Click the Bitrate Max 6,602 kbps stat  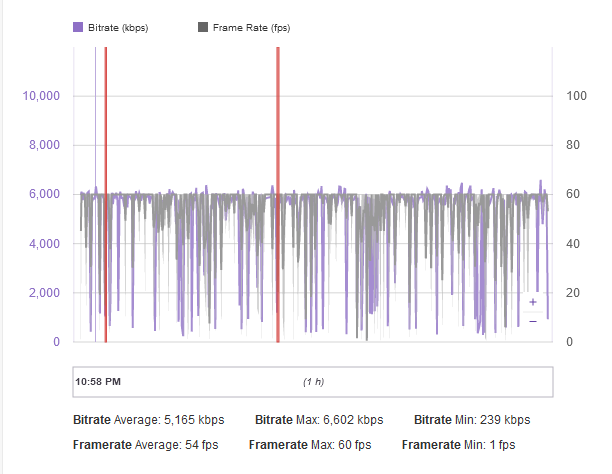tap(319, 420)
